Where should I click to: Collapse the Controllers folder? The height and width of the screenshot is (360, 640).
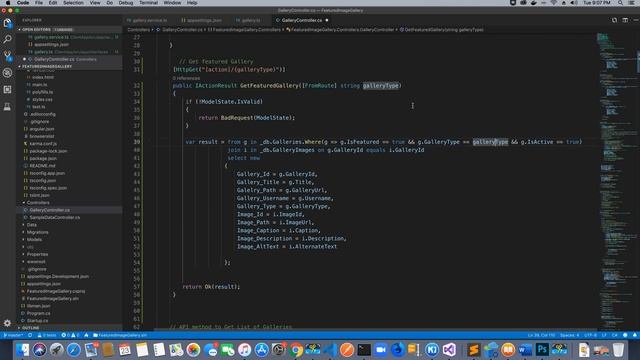38,202
